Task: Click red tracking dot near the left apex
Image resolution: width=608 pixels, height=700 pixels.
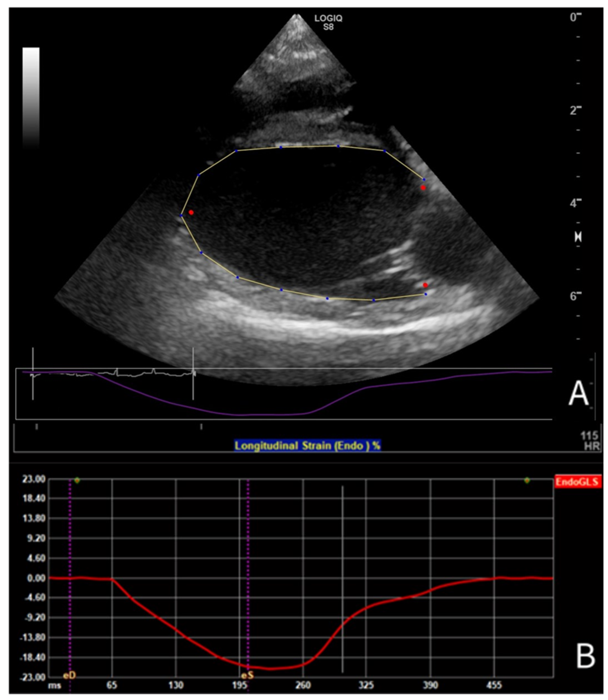Action: click(x=191, y=213)
